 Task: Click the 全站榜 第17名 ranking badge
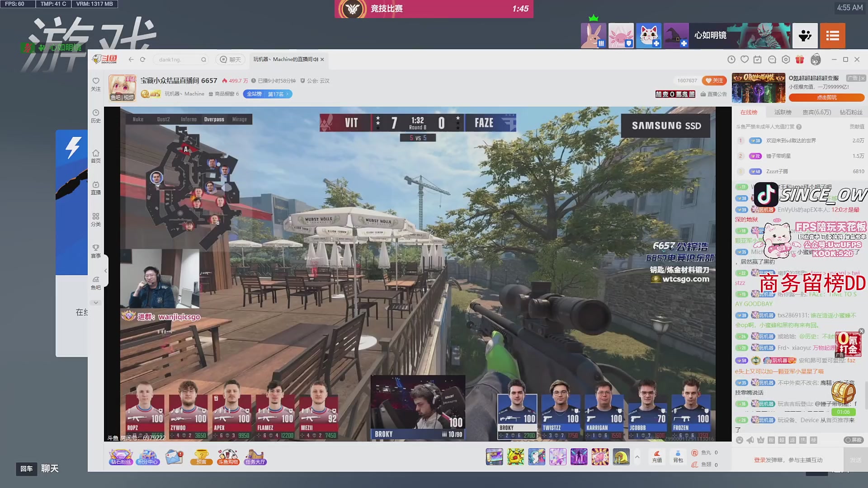point(268,94)
